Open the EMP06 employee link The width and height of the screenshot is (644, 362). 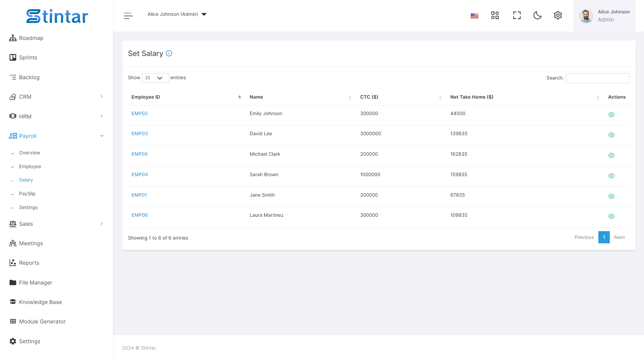(x=140, y=215)
